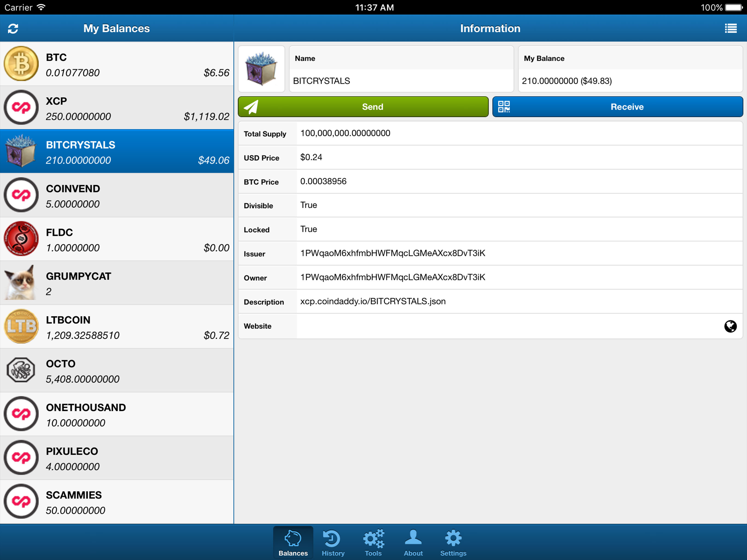Tap the Divisible row value True
The height and width of the screenshot is (560, 747).
pos(309,205)
